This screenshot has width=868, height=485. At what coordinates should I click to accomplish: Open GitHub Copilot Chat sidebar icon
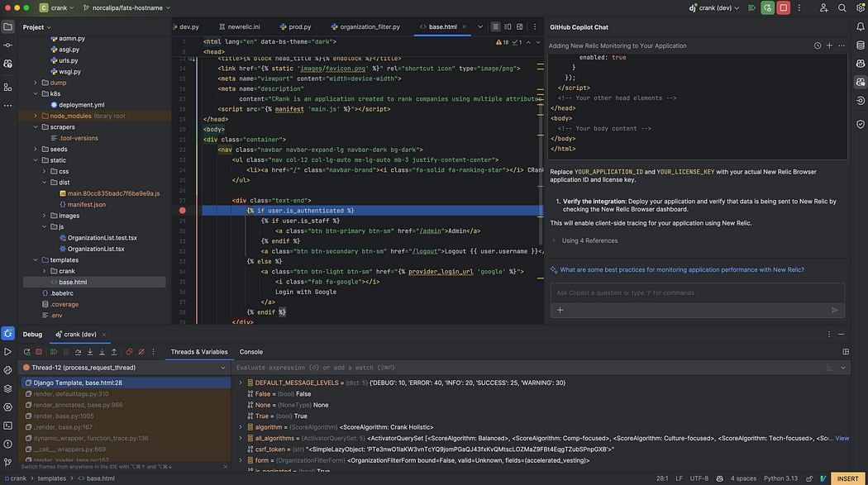[x=860, y=82]
